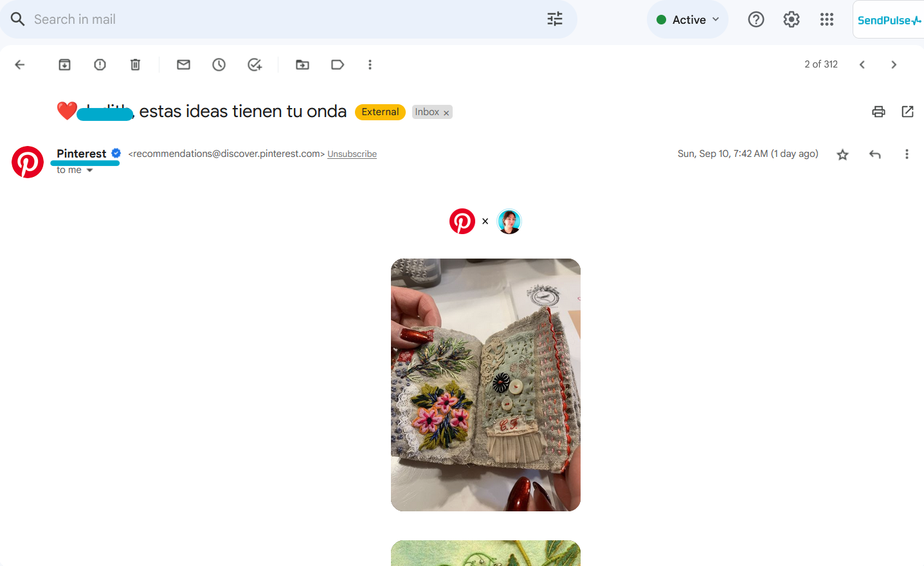Mark the email as unread
The height and width of the screenshot is (566, 924).
tap(184, 64)
